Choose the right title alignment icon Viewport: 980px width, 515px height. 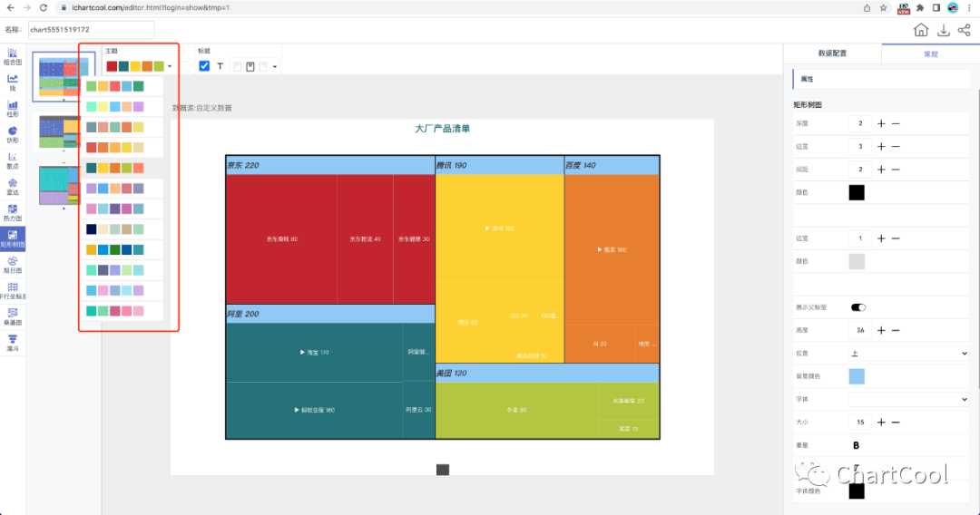263,67
